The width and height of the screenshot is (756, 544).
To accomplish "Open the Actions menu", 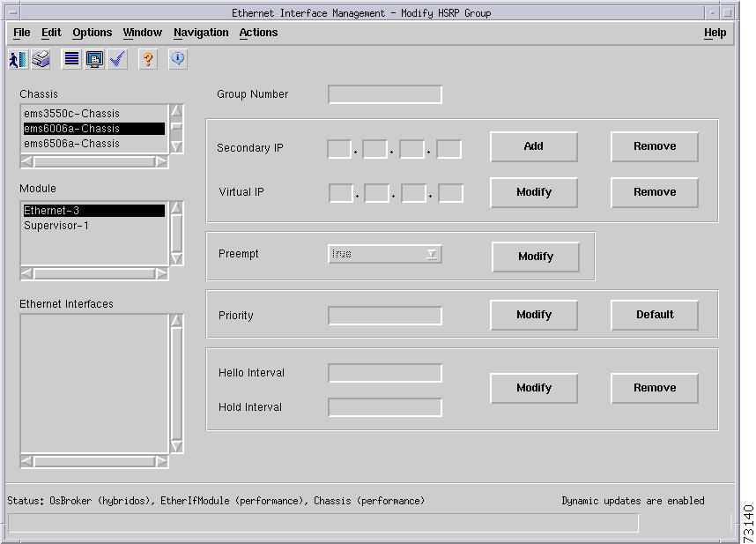I will click(x=258, y=33).
